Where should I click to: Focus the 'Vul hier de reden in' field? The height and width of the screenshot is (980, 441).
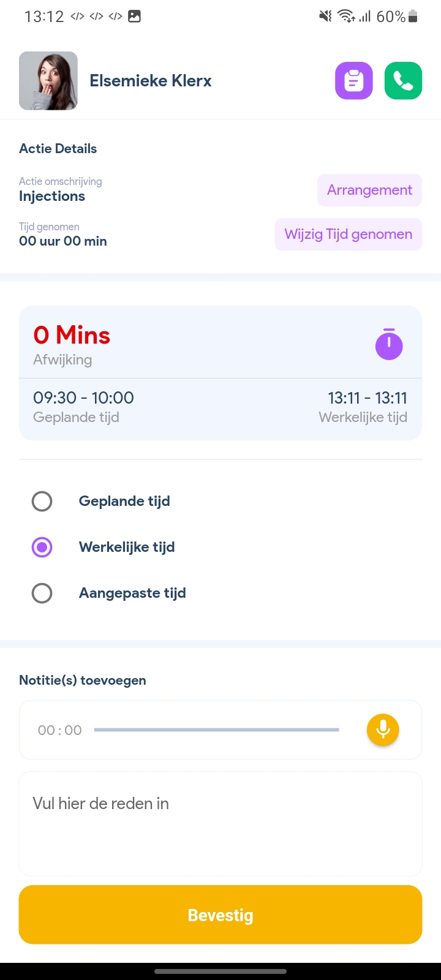pos(221,823)
